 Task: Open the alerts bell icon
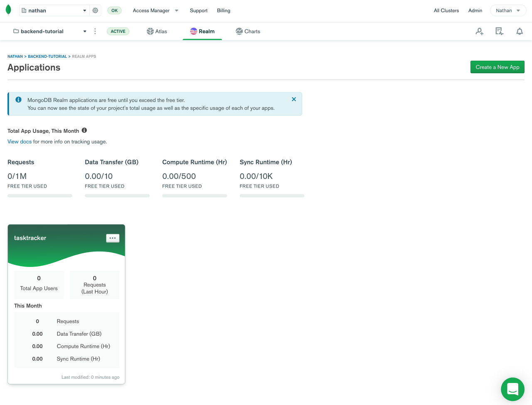pyautogui.click(x=520, y=31)
